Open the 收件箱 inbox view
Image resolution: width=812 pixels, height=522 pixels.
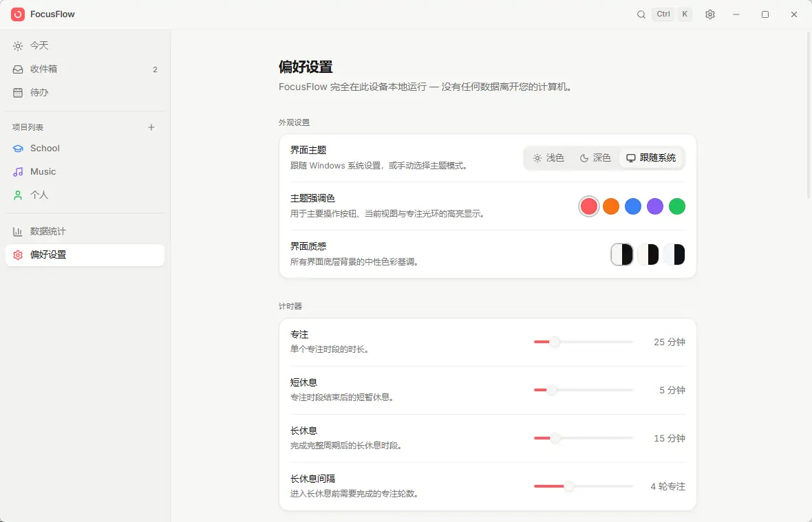85,69
